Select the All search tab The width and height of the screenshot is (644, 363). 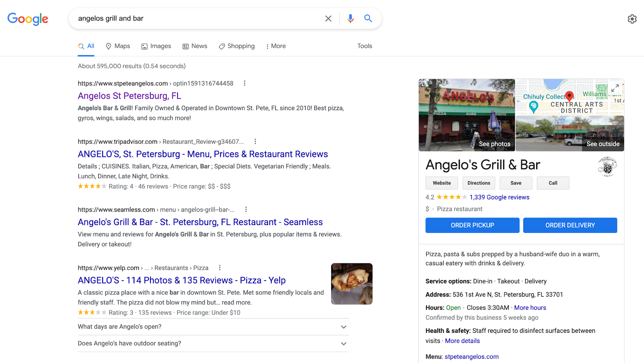(x=86, y=46)
